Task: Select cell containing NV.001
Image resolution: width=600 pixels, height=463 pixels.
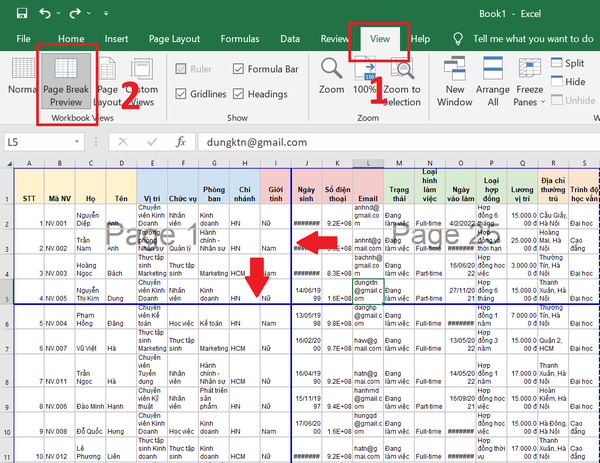Action: tap(60, 216)
